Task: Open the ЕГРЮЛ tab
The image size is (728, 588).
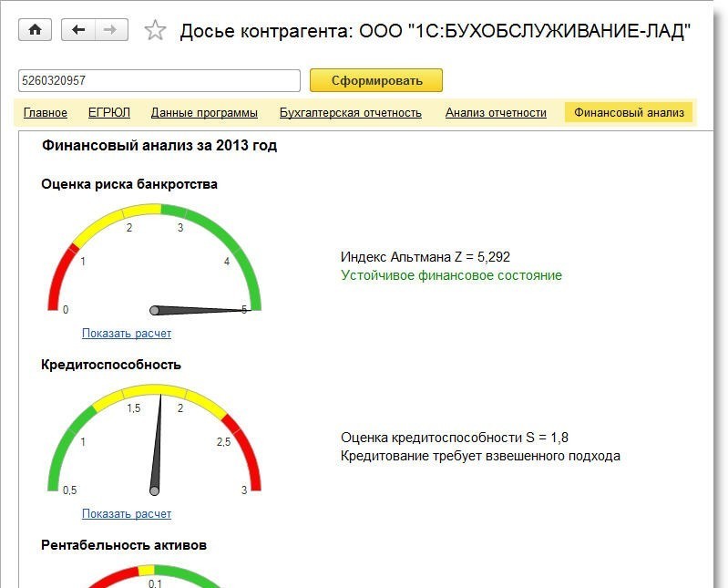Action: click(x=109, y=113)
